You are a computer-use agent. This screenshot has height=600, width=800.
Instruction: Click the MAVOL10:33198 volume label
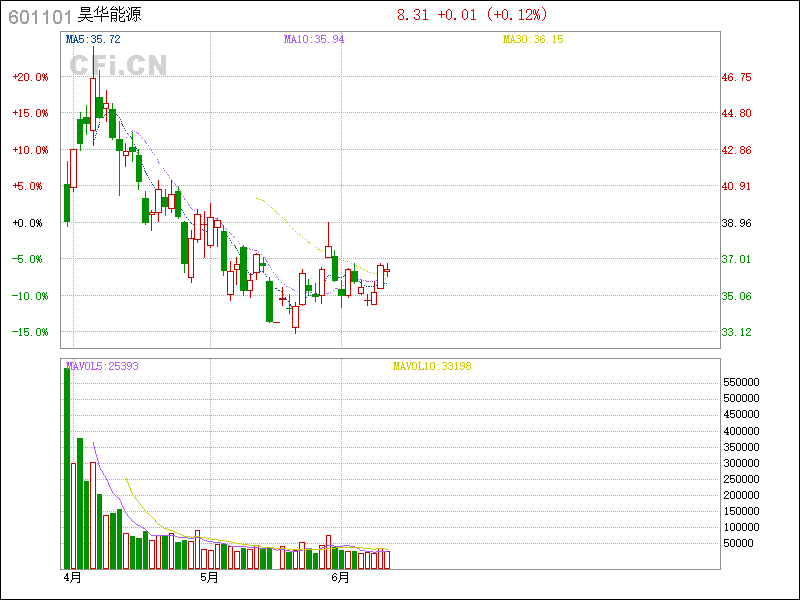pyautogui.click(x=432, y=366)
